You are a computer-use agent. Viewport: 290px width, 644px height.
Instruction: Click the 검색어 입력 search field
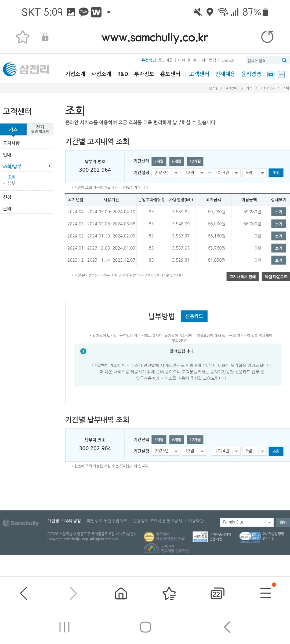[x=263, y=61]
